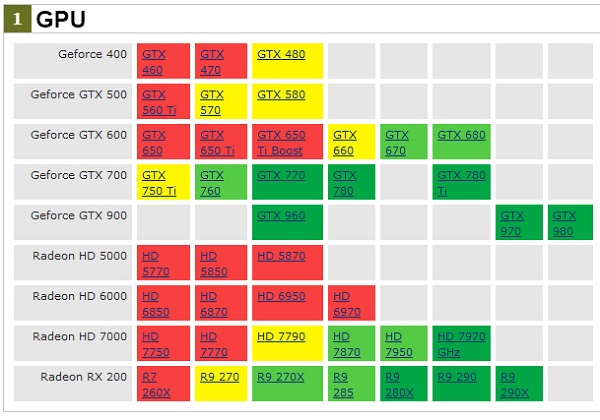Open the HD 6950 link
600x420 pixels.
click(x=281, y=295)
